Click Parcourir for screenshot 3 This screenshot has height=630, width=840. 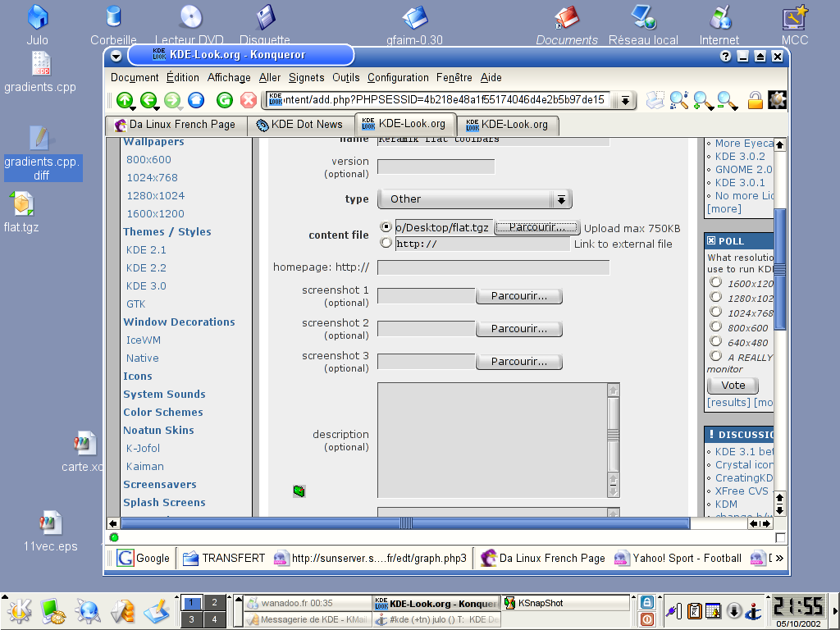[518, 362]
